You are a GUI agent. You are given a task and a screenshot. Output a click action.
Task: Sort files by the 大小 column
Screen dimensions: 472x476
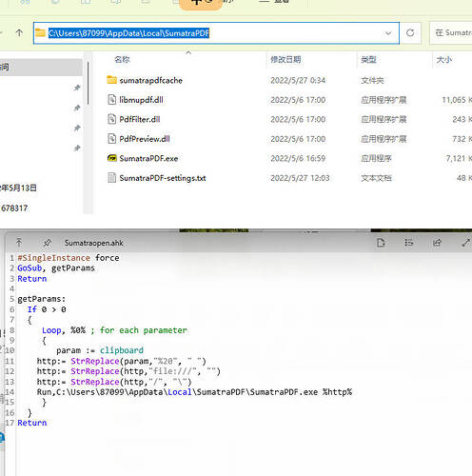click(x=444, y=60)
